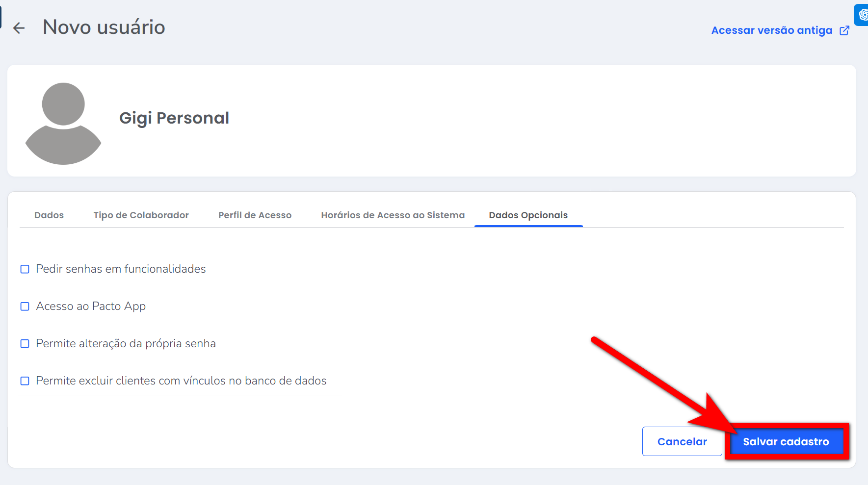This screenshot has width=868, height=485.
Task: Click the gray user avatar placeholder
Action: (x=63, y=123)
